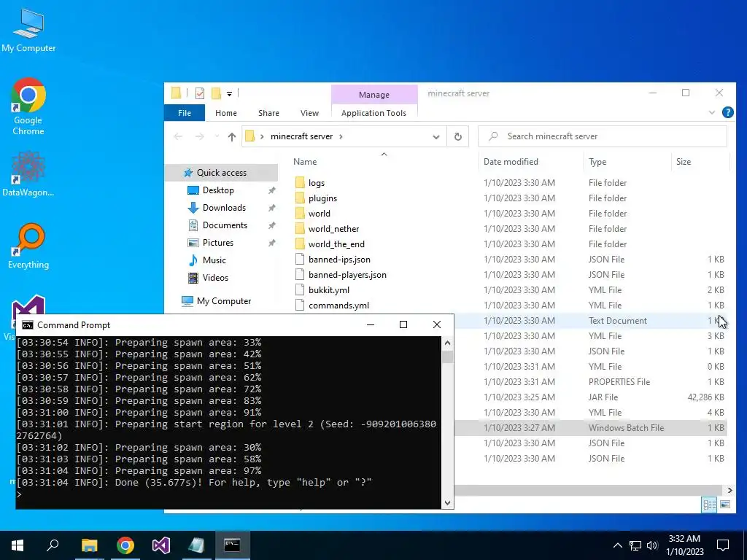Screen dimensions: 747x560
Task: Launch Google Chrome from desktop shortcut
Action: coord(28,106)
